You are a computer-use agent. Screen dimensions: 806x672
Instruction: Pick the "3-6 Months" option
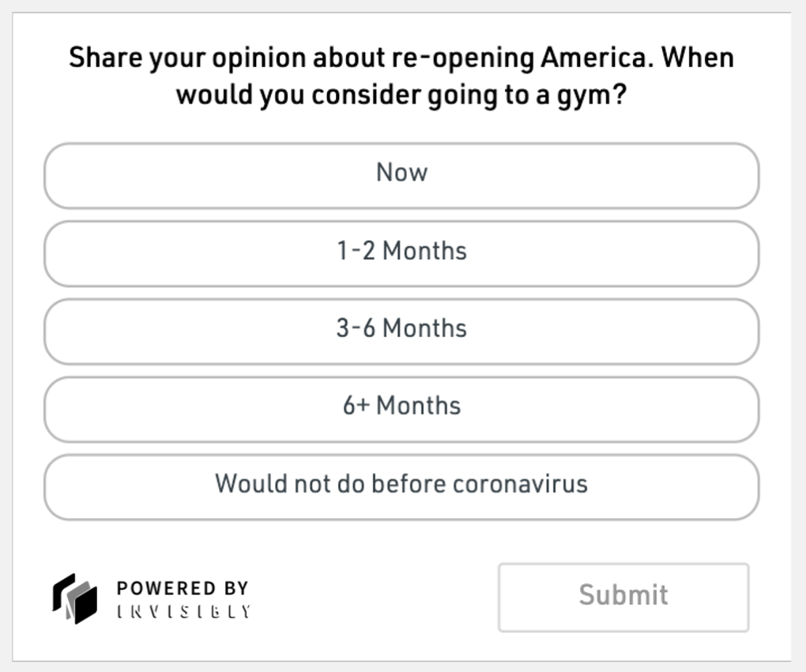point(401,332)
